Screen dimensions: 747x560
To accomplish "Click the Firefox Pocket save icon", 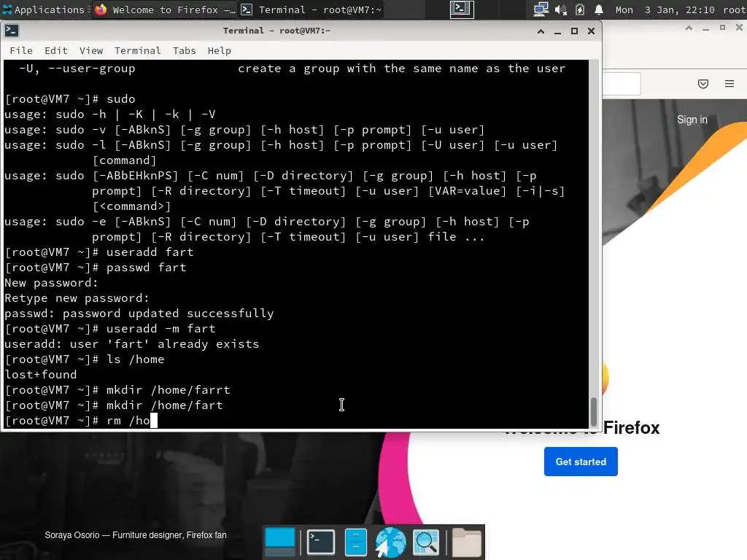I will coord(703,84).
